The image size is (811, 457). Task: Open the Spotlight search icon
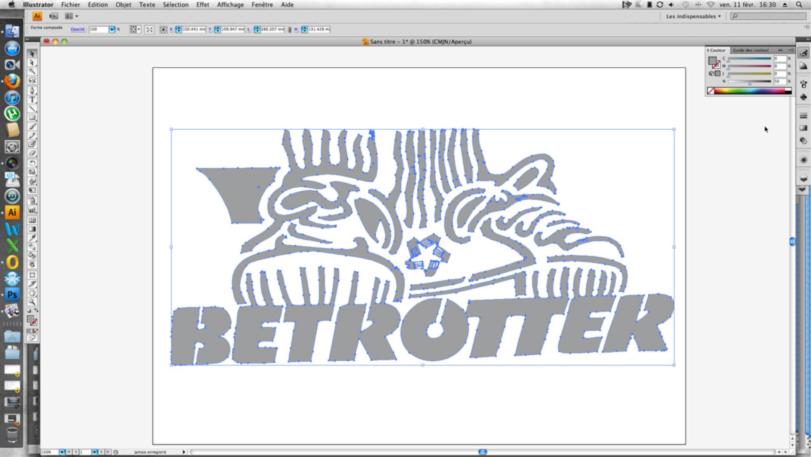tap(799, 5)
